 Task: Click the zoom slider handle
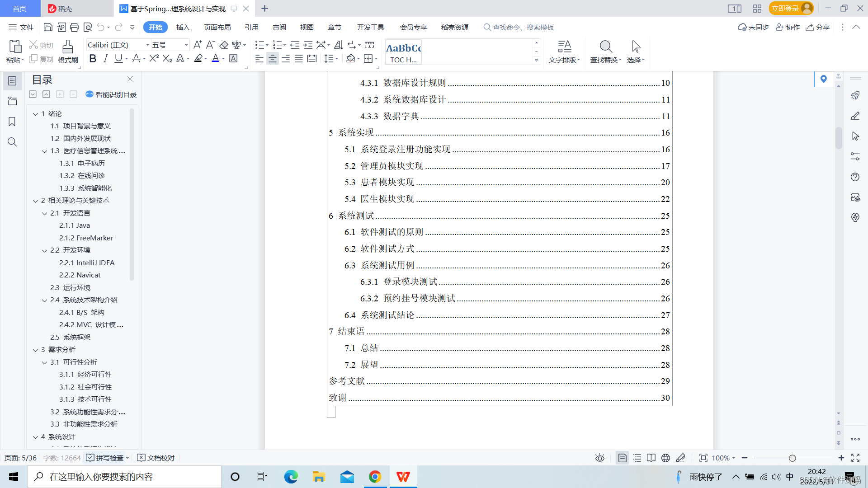792,458
